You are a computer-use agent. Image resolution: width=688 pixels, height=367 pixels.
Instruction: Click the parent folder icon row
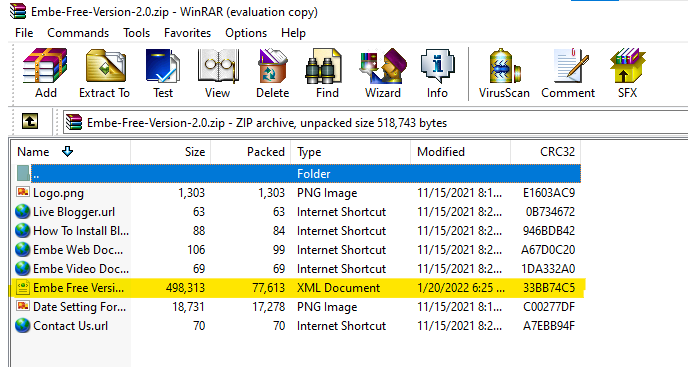[23, 173]
